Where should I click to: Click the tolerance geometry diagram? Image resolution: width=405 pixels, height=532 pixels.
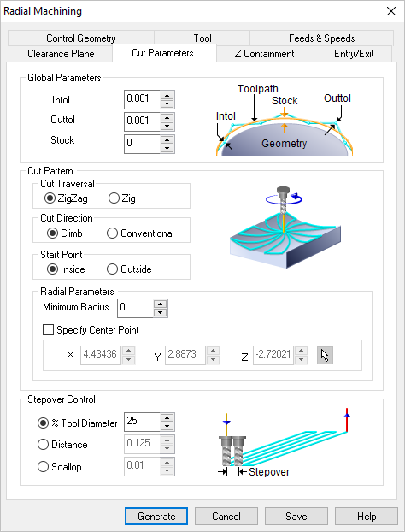285,120
